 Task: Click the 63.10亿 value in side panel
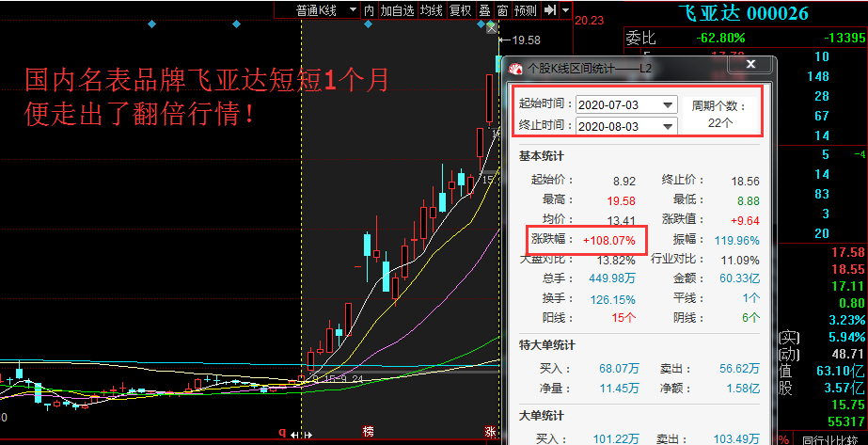841,371
